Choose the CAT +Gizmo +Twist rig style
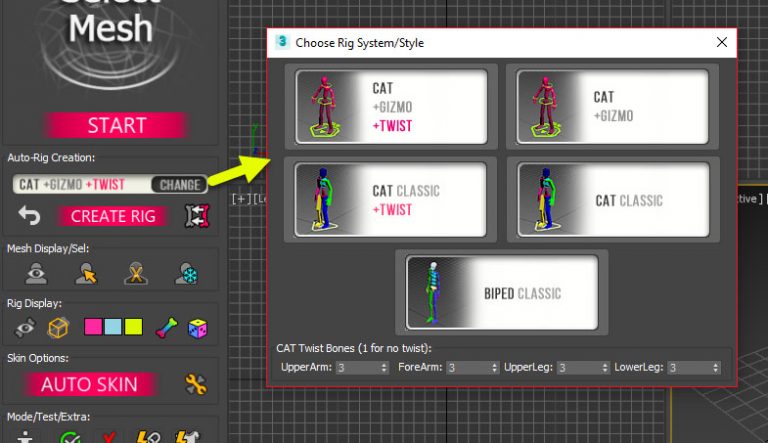The image size is (768, 443). point(390,107)
